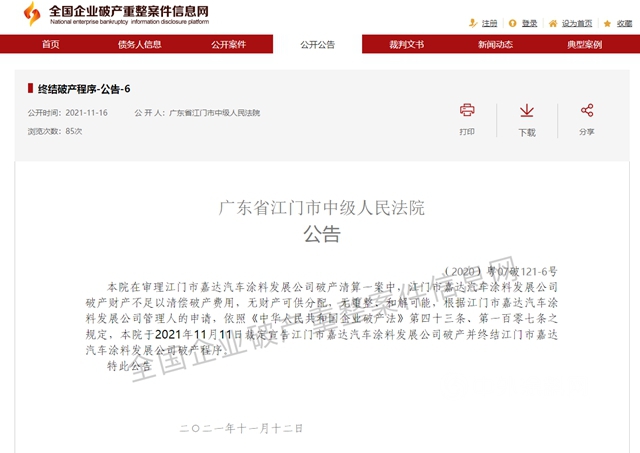Open the 典型案例 tab
The image size is (640, 453).
pos(584,44)
